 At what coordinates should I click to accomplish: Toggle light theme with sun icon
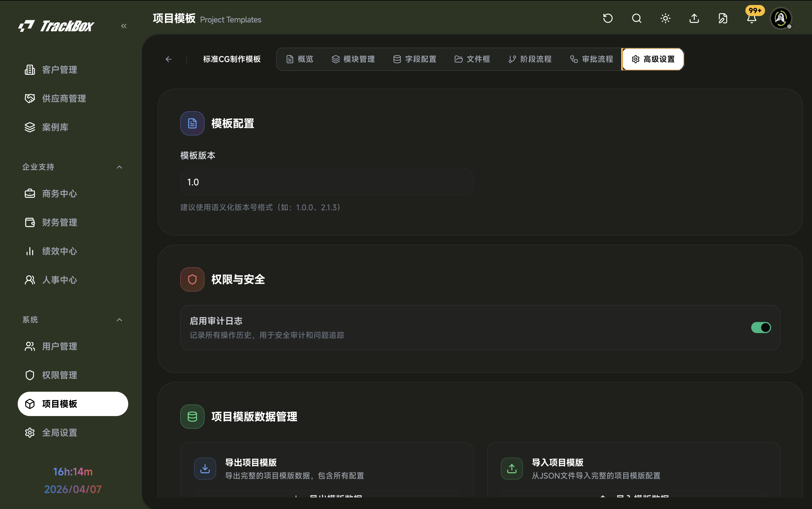pyautogui.click(x=666, y=18)
